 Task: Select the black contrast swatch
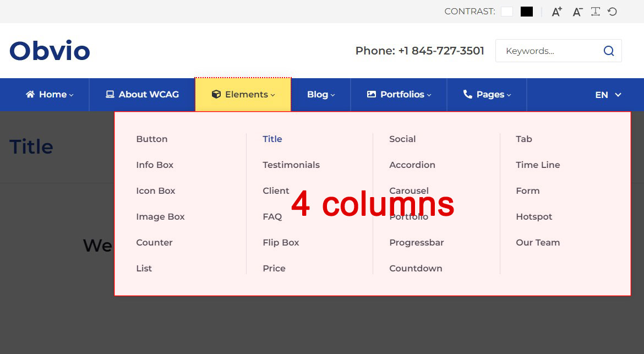527,12
